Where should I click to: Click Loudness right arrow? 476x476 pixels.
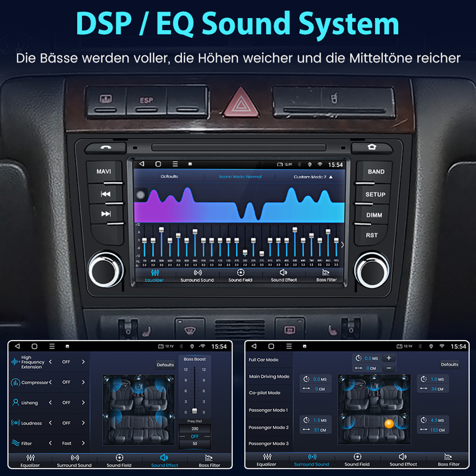coord(83,423)
